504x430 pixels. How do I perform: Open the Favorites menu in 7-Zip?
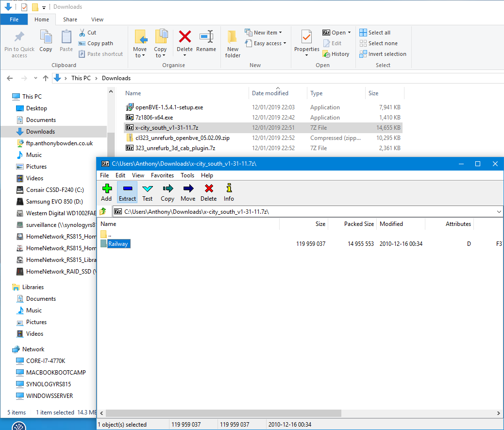(162, 175)
